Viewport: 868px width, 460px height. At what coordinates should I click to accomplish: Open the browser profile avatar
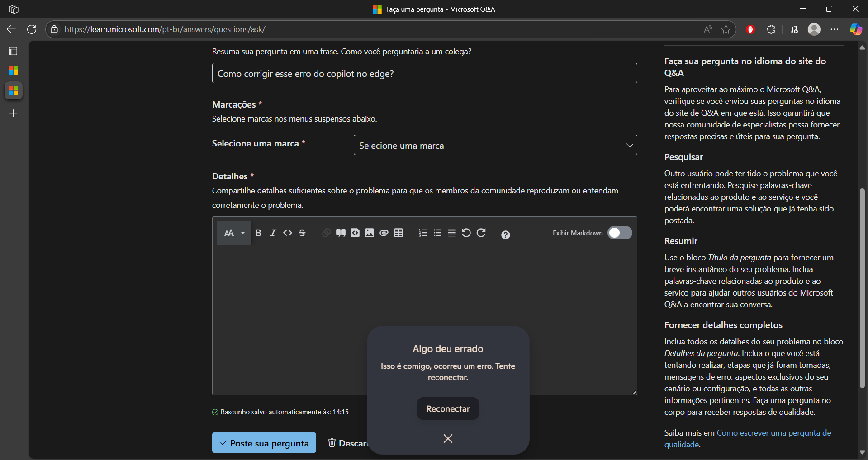click(814, 29)
